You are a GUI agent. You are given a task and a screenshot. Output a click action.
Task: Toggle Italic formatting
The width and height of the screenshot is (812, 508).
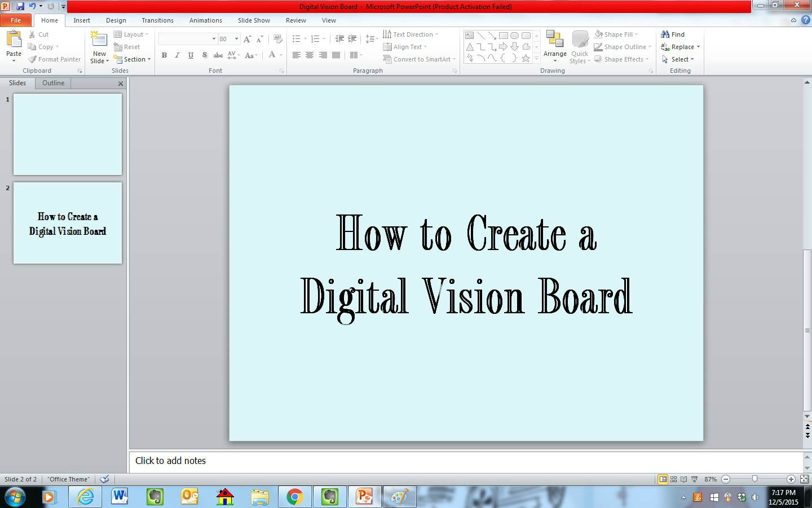pos(177,55)
